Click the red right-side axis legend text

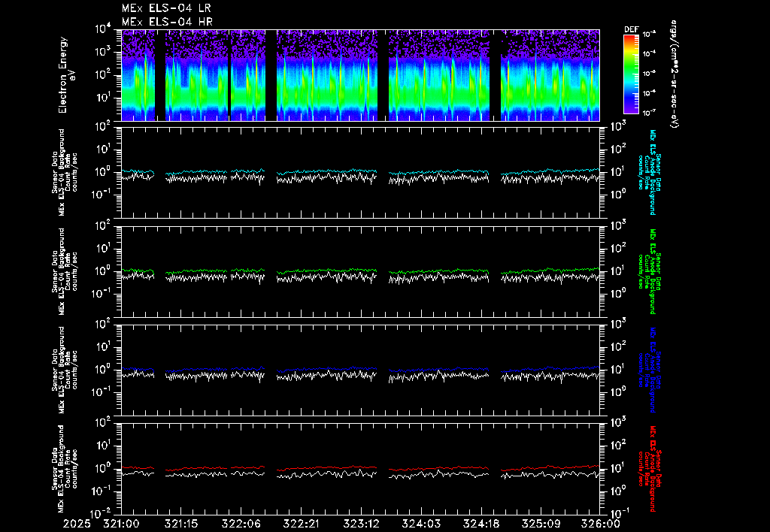coord(651,467)
